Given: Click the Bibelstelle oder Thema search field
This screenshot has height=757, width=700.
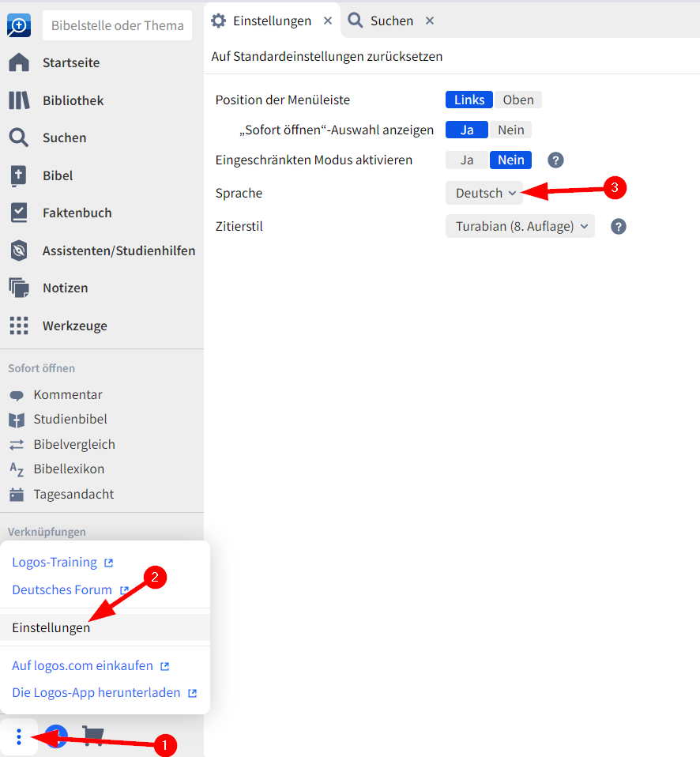Looking at the screenshot, I should 117,25.
